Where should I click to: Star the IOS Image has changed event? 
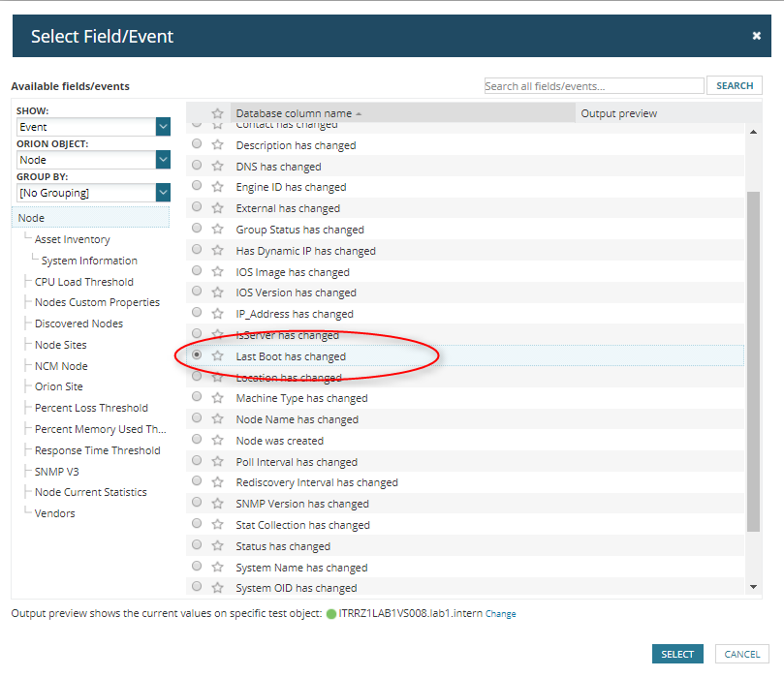tap(217, 272)
